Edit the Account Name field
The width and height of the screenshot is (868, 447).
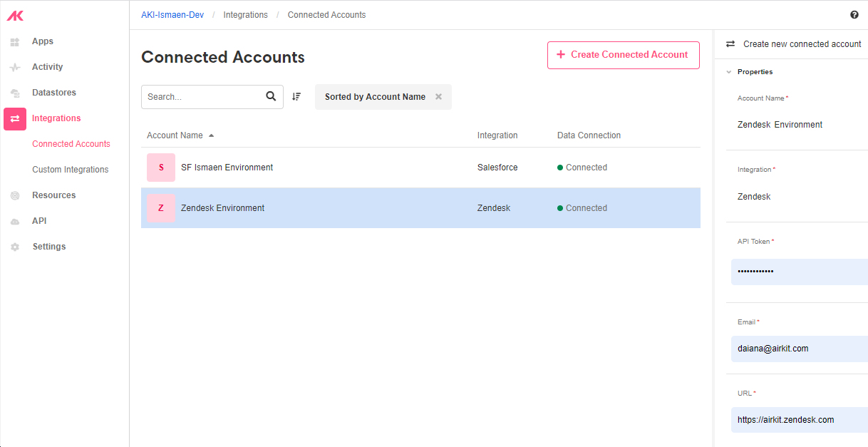[800, 125]
